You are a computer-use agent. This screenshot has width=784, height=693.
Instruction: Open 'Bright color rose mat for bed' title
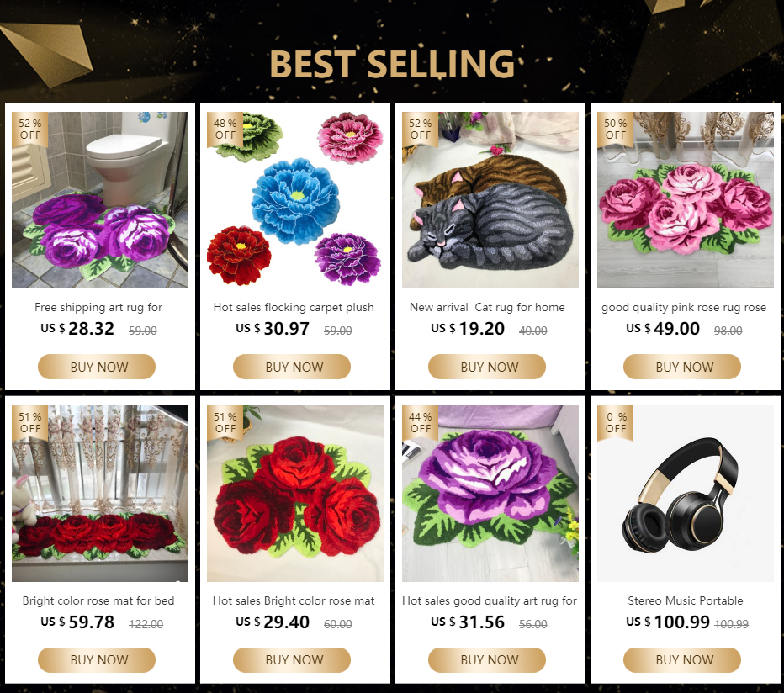pos(98,600)
